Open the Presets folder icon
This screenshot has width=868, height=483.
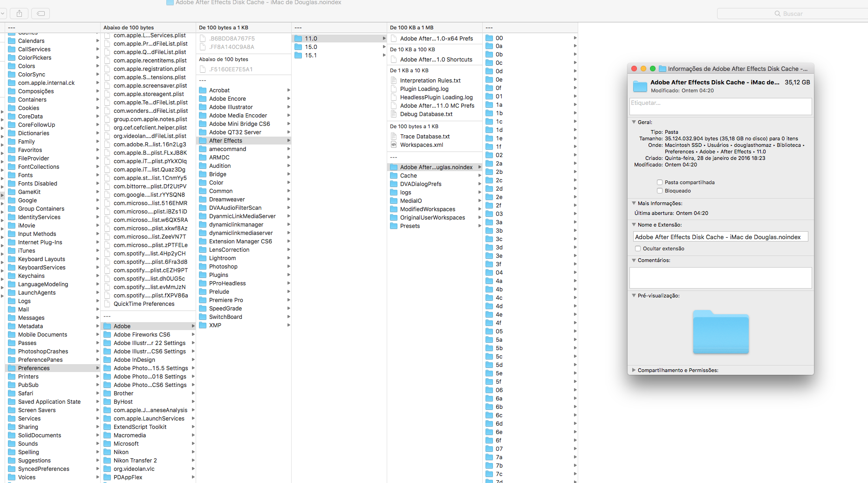pos(394,226)
